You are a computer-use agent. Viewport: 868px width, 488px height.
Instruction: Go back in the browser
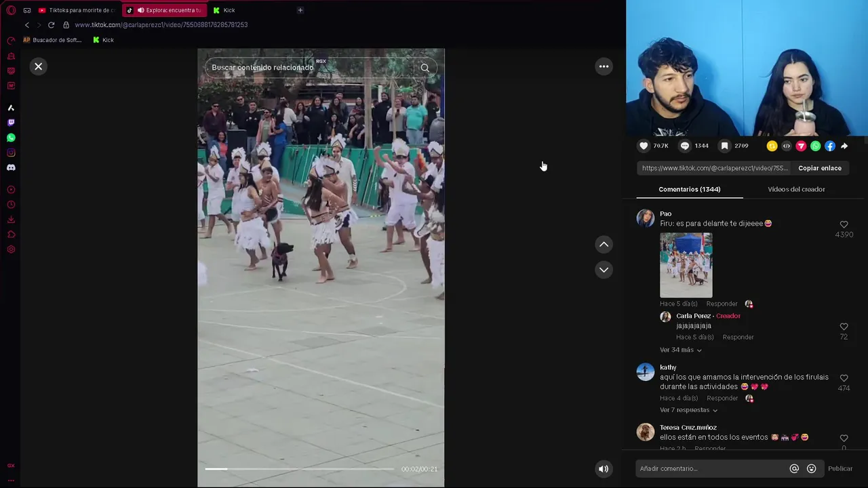[27, 25]
